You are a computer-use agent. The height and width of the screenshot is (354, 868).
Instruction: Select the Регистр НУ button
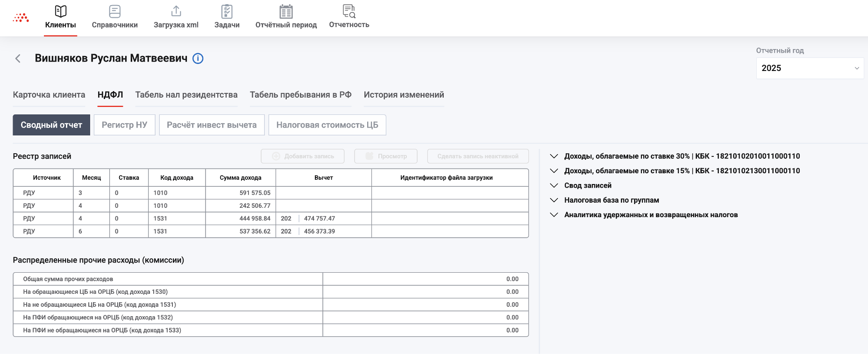124,125
